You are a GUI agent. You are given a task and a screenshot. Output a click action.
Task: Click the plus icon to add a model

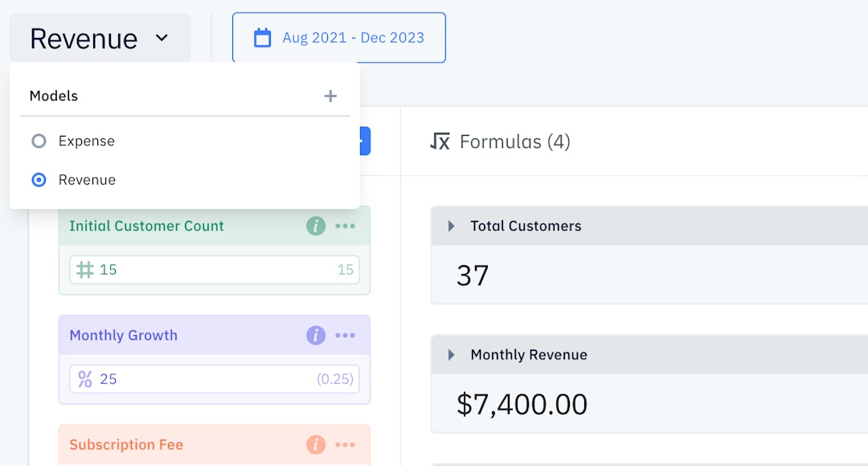click(330, 96)
